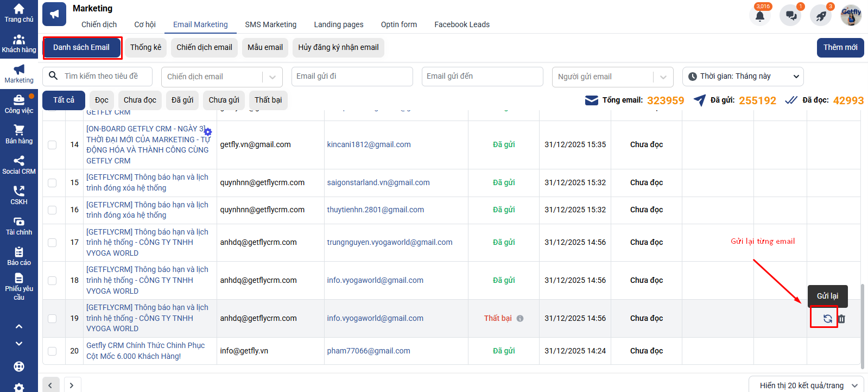The image size is (868, 392).
Task: Click the Tìm kiếm theo tiêu đề field
Action: [103, 77]
